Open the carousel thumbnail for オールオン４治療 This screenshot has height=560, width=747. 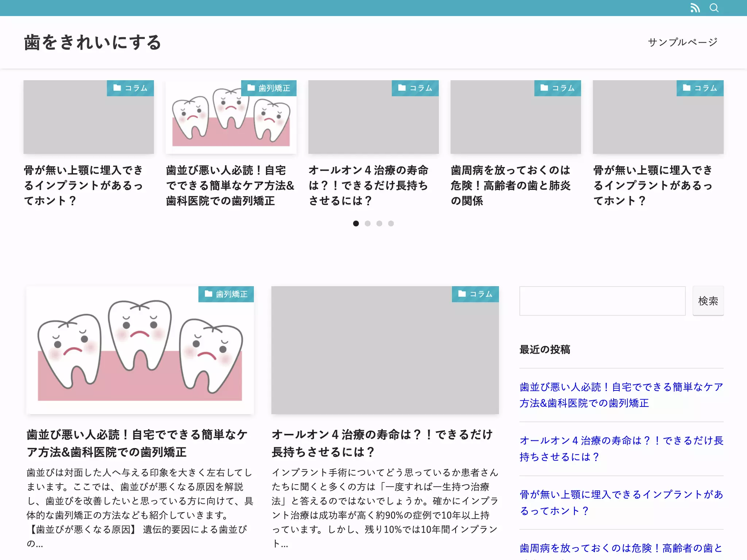(x=373, y=117)
